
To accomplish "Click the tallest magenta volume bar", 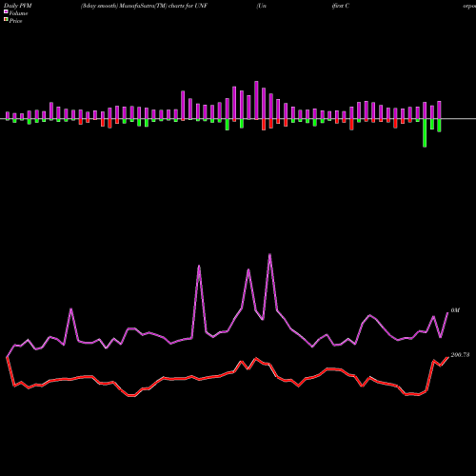I will click(x=256, y=100).
